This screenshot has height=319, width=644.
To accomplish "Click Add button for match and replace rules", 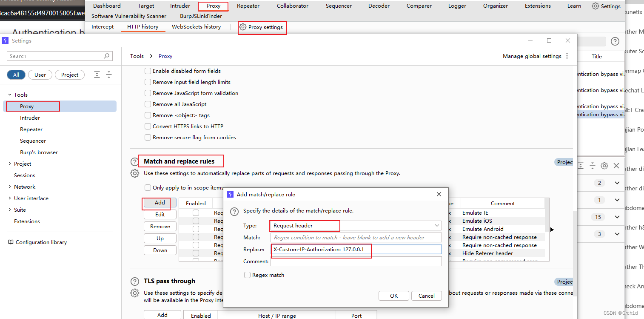I will pyautogui.click(x=160, y=203).
